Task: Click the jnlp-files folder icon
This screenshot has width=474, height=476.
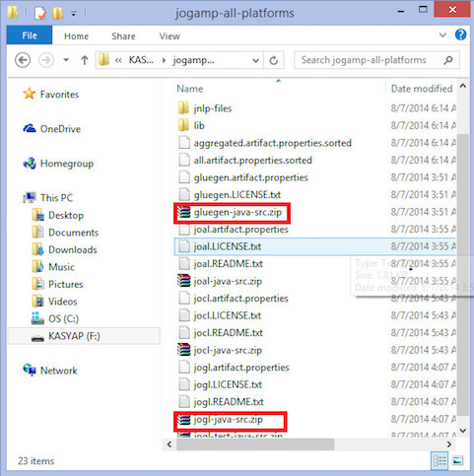Action: coord(183,108)
